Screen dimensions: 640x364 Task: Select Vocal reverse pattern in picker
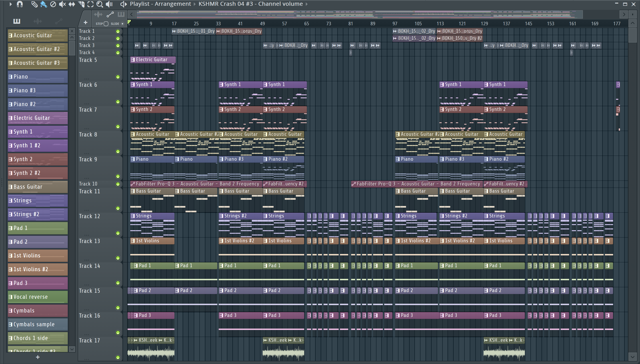38,297
